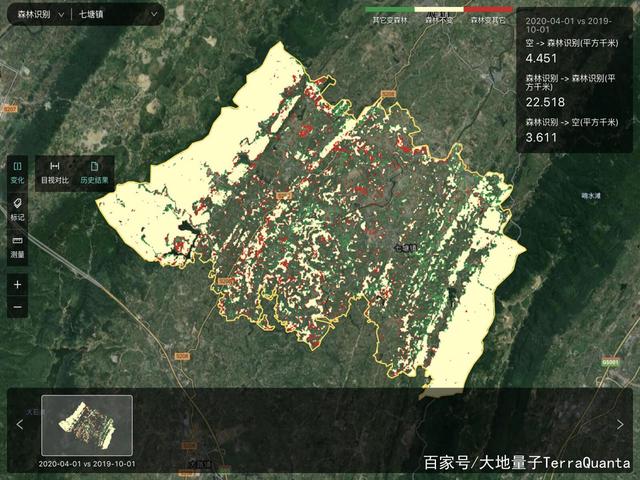Click the red 森林变其它 legend swatch
Image resolution: width=640 pixels, height=480 pixels.
pos(488,9)
